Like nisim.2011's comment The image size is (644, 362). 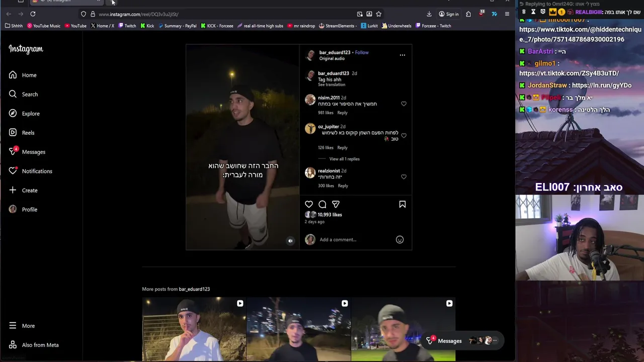(404, 104)
